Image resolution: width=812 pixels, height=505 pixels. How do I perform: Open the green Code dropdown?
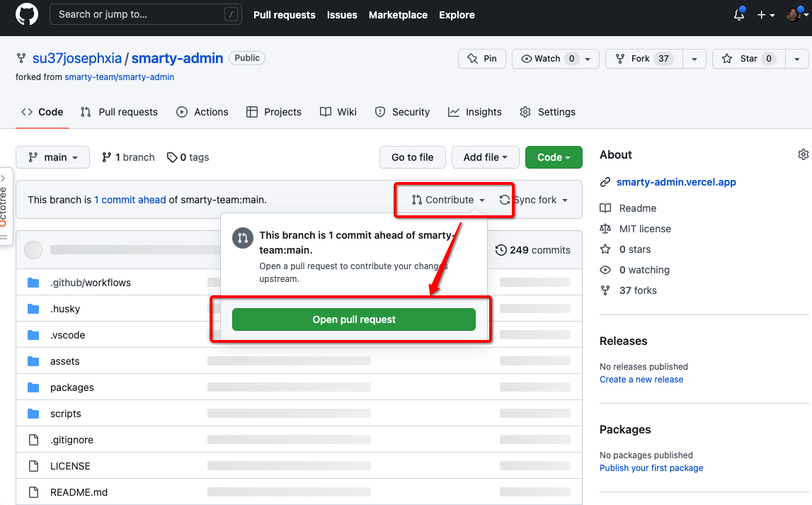[x=554, y=157]
